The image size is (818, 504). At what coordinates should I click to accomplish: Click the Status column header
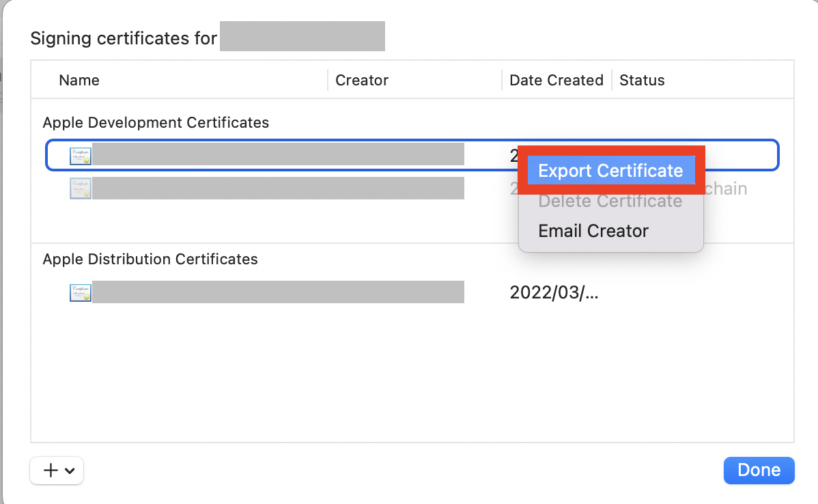(643, 81)
